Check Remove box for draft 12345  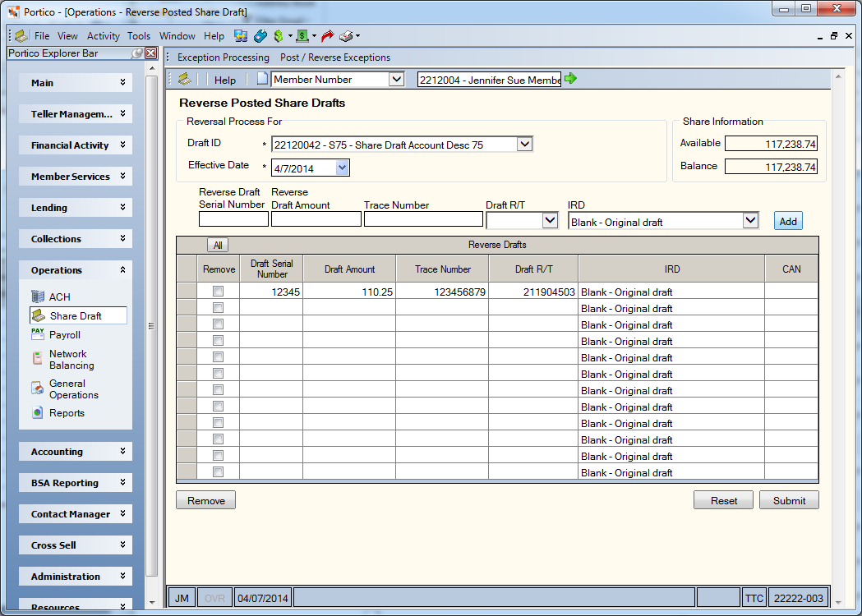[219, 292]
